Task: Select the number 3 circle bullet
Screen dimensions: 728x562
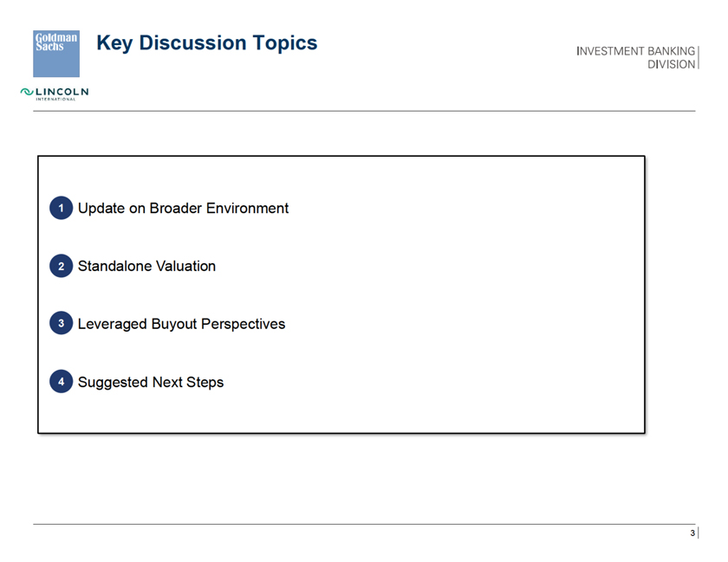Action: 61,324
